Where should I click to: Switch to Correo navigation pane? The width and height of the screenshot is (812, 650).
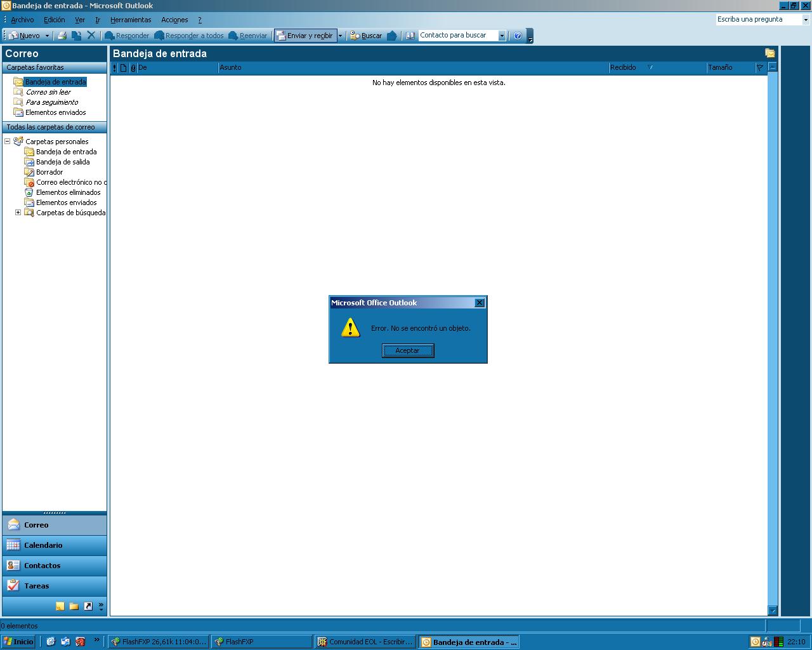point(55,525)
